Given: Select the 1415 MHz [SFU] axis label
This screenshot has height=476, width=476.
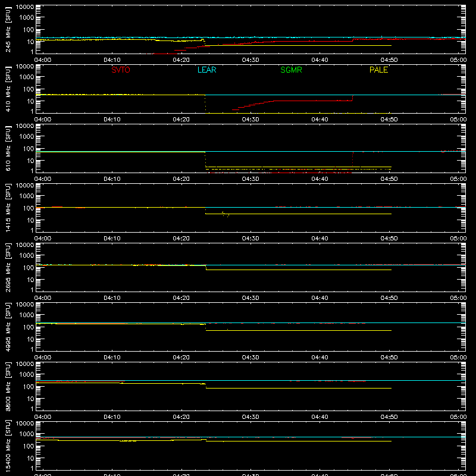Looking at the screenshot, I should (x=8, y=208).
